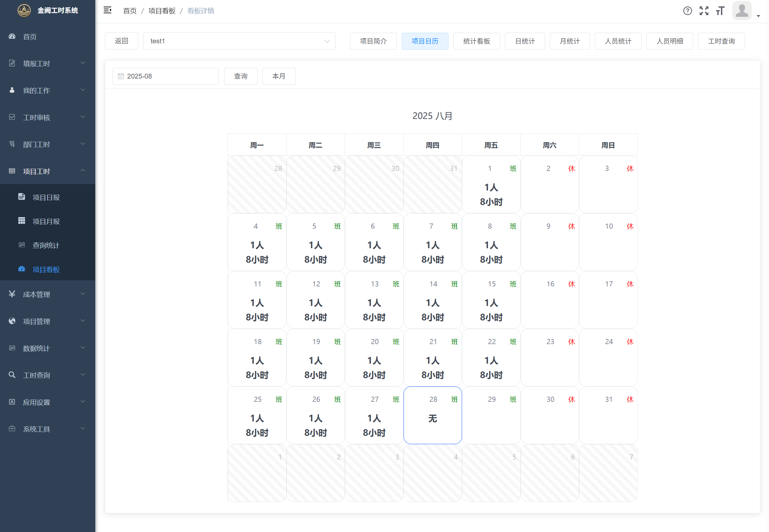
Task: Click the sidebar collapse hamburger icon
Action: 107,10
